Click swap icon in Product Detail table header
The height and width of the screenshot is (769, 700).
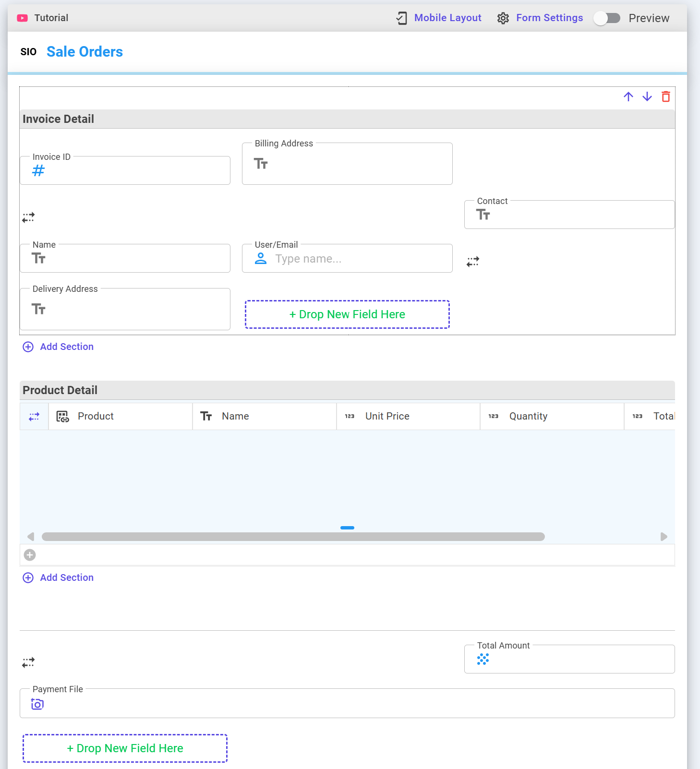coord(34,417)
